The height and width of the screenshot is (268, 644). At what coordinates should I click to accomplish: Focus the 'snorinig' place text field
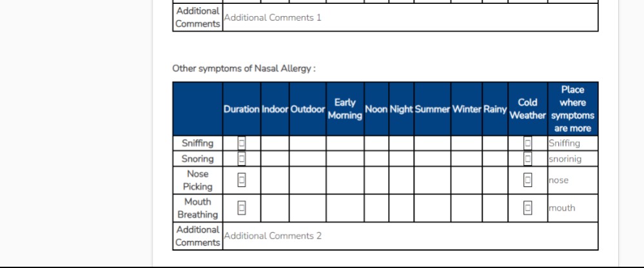tap(572, 158)
